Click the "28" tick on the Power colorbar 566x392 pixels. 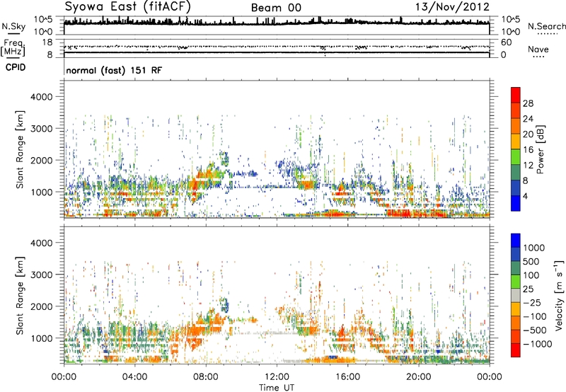528,103
